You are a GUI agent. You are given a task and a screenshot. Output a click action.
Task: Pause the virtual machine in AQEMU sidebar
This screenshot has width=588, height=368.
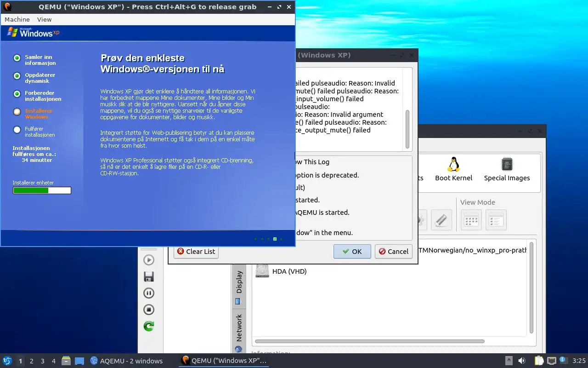[x=149, y=293]
